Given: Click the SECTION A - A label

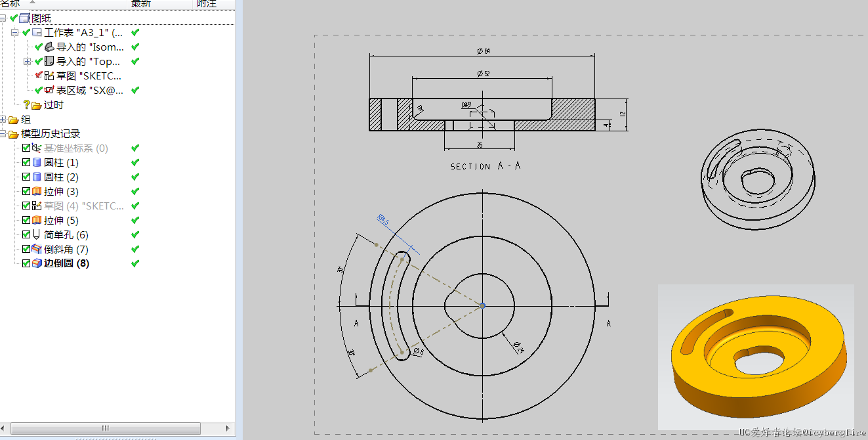Looking at the screenshot, I should point(486,166).
